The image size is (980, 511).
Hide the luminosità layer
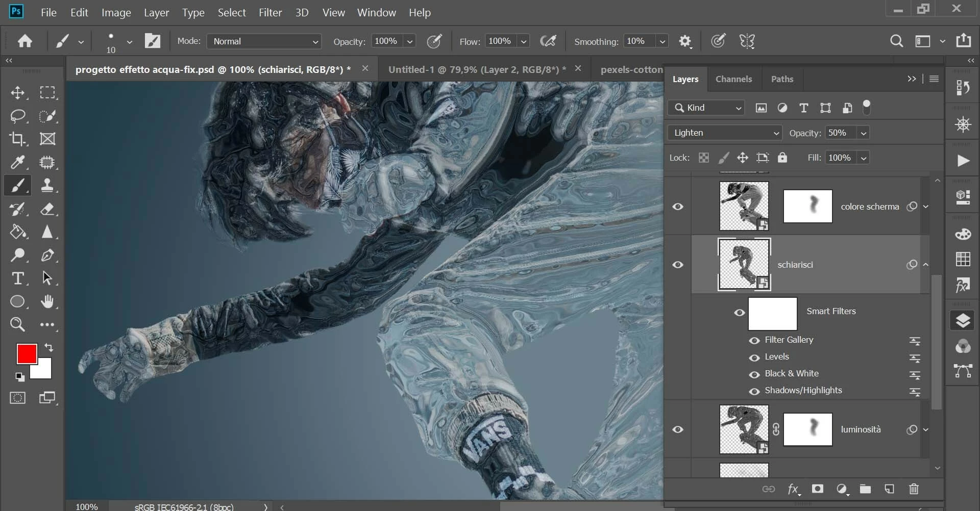point(678,429)
